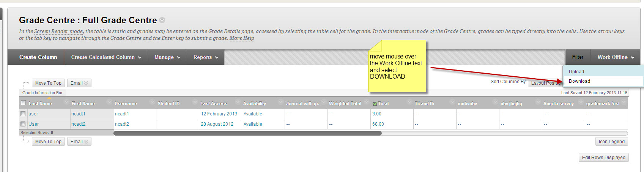Select the checkbox for user ncadt1 row

pyautogui.click(x=23, y=114)
